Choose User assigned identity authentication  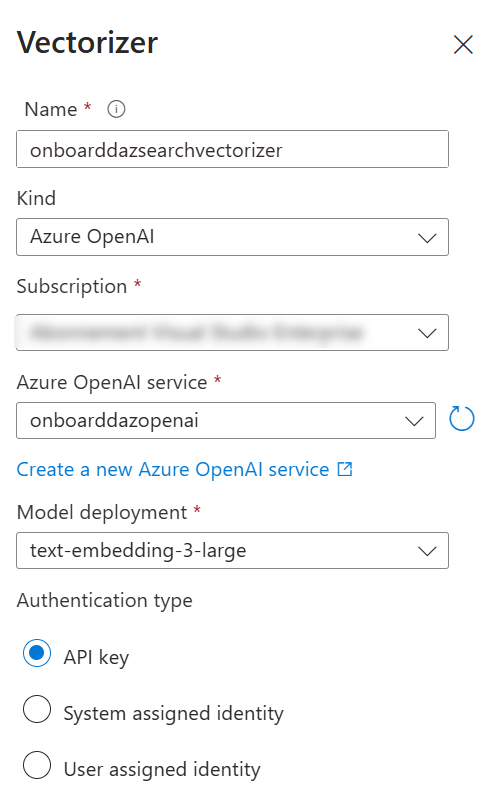pyautogui.click(x=37, y=765)
